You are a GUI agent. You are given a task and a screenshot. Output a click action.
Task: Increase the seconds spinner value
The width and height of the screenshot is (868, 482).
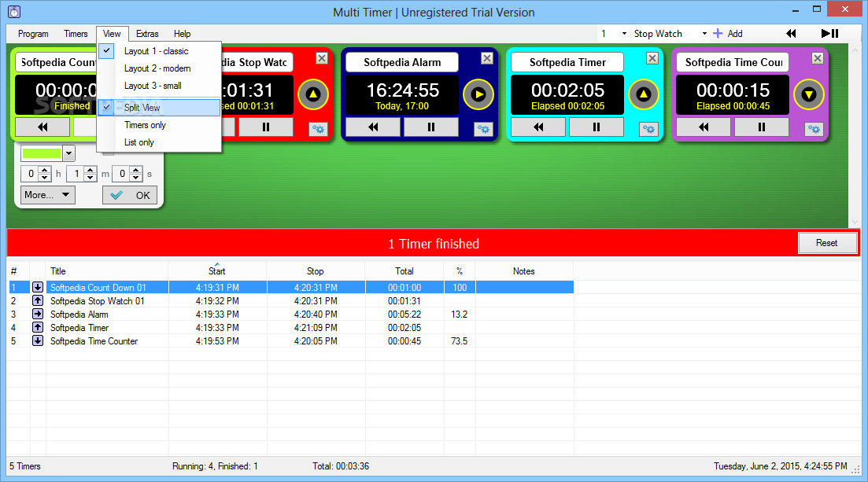135,170
